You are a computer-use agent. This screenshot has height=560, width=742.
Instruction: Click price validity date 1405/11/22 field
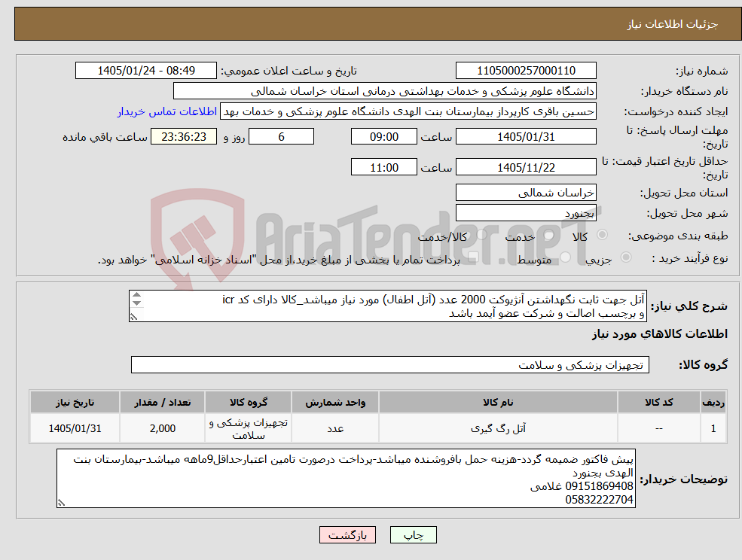[526, 167]
